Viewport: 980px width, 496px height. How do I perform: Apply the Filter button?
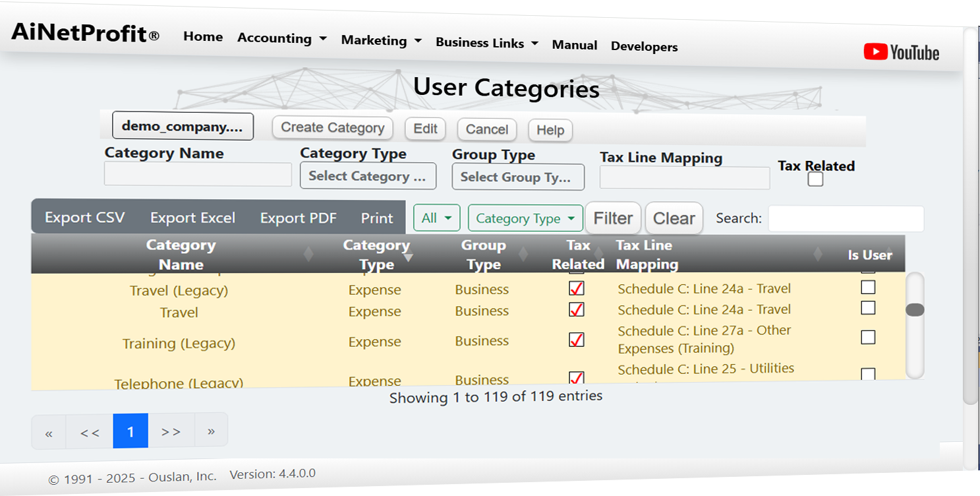click(x=613, y=218)
